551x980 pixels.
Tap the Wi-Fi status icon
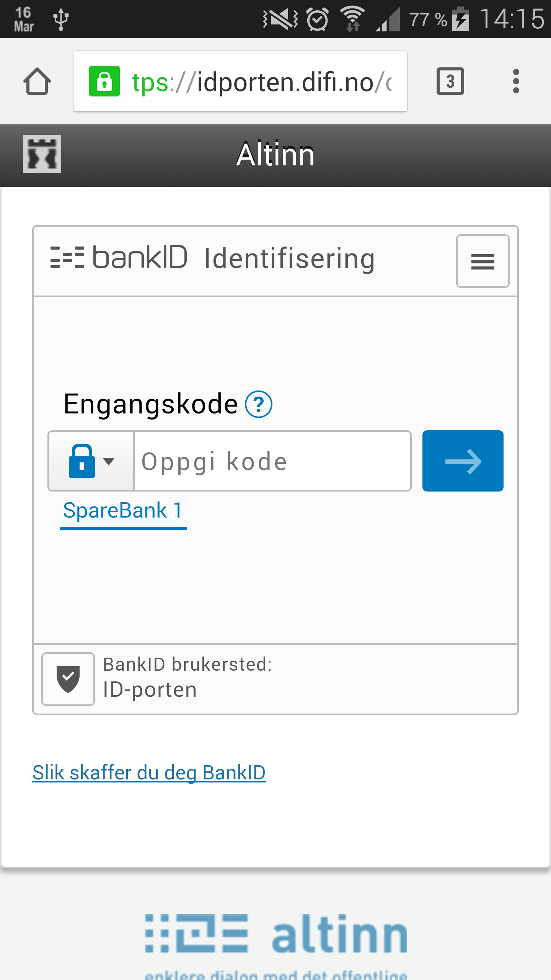(x=353, y=18)
